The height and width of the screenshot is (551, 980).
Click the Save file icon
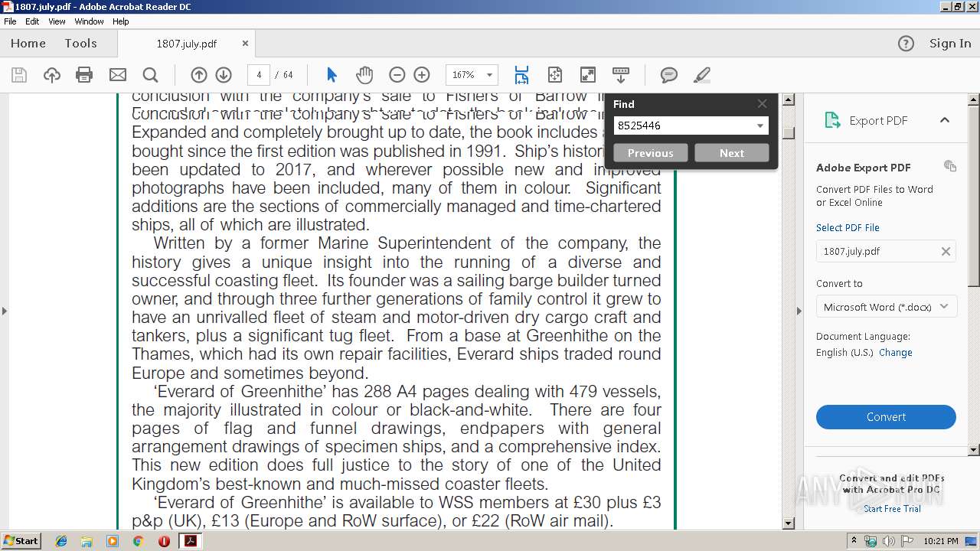[x=19, y=75]
